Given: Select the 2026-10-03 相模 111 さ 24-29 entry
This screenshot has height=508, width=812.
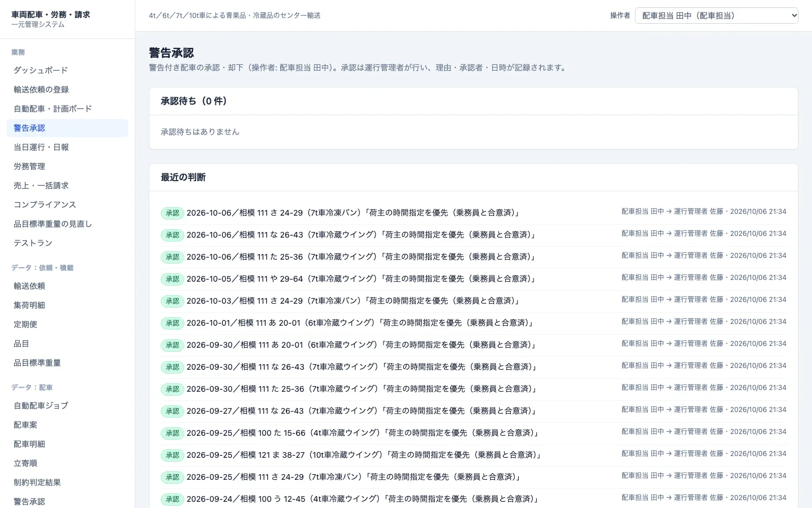Looking at the screenshot, I should (474, 301).
